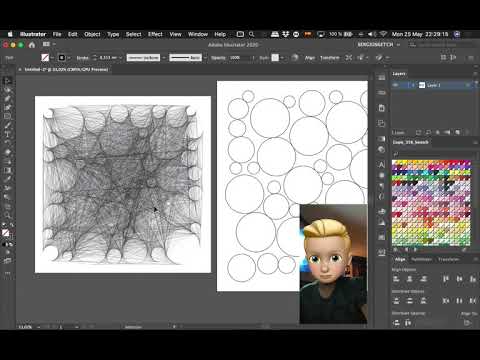Open the Object menu
The image size is (480, 360).
92,34
